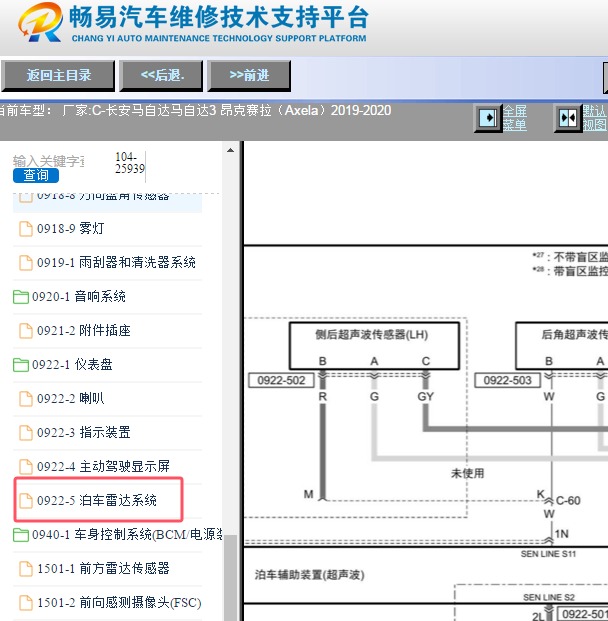Open 0922-3 指示装置 item
Viewport: 608px width, 621px height.
[x=84, y=432]
